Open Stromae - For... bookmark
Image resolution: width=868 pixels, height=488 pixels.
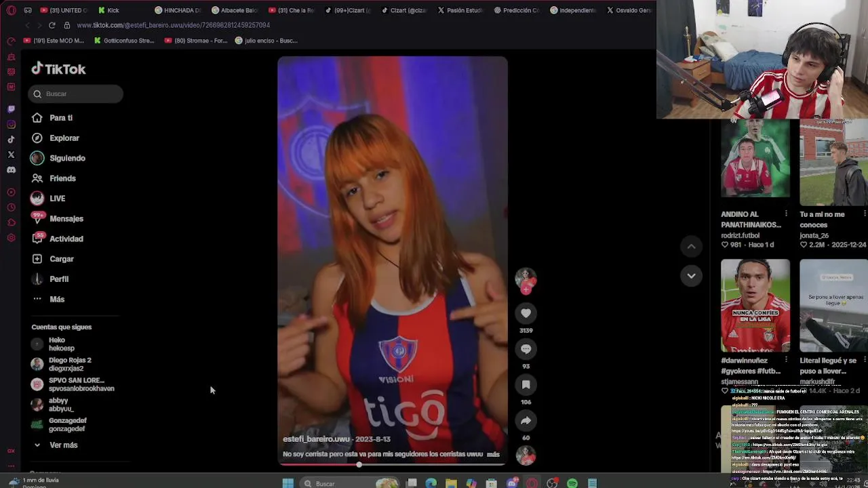coord(195,41)
